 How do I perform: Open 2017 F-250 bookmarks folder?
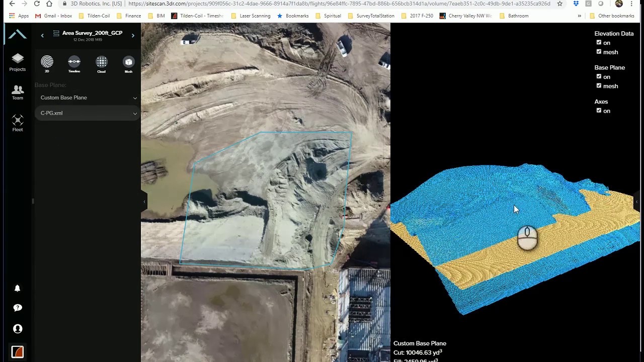(417, 16)
